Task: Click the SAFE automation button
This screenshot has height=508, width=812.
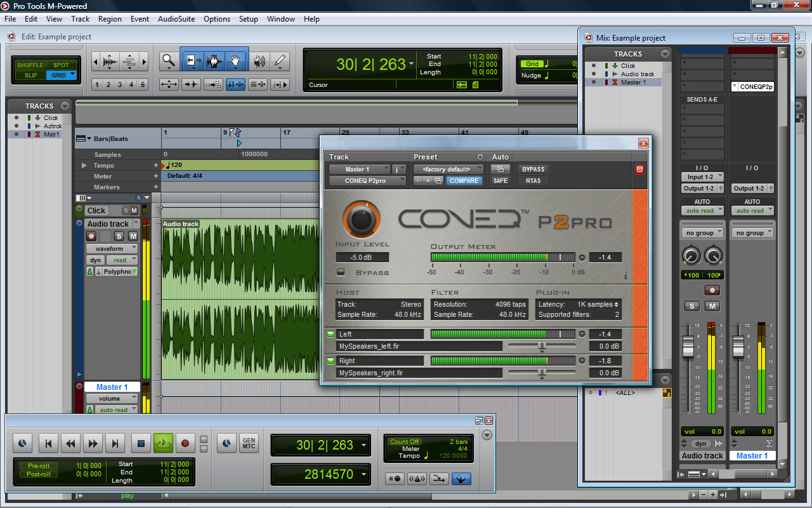Action: (501, 181)
